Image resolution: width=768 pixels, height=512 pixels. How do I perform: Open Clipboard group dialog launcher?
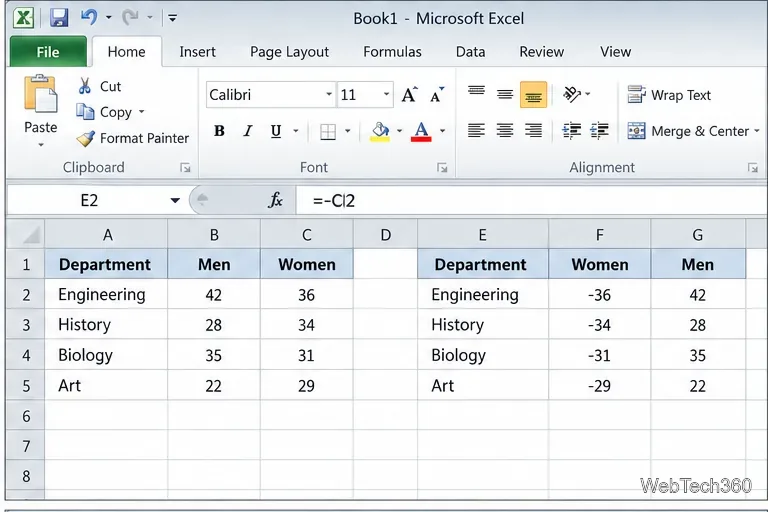click(x=185, y=168)
